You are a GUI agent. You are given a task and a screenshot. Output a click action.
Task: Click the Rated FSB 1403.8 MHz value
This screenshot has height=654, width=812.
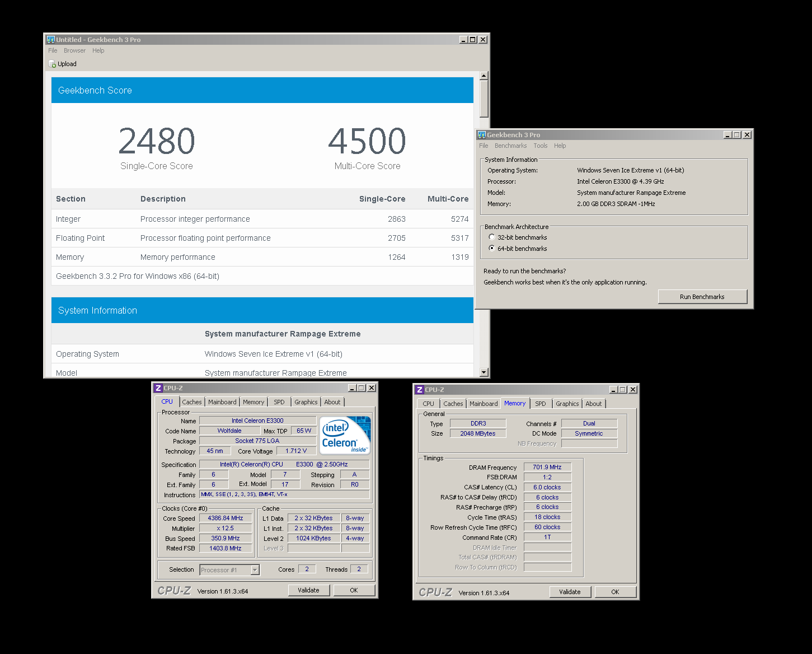tap(226, 548)
